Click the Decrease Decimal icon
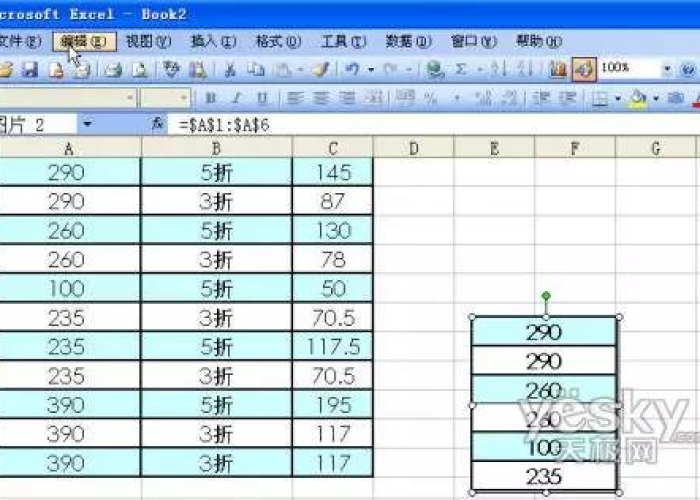700x500 pixels. (509, 98)
